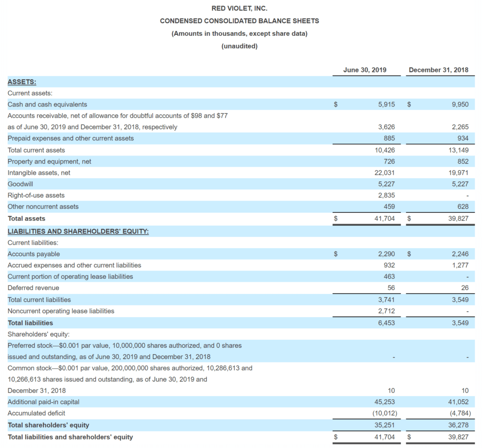Screen dimensions: 482x448
Task: Select noncurrent lease value 2,712
Action: (x=386, y=311)
